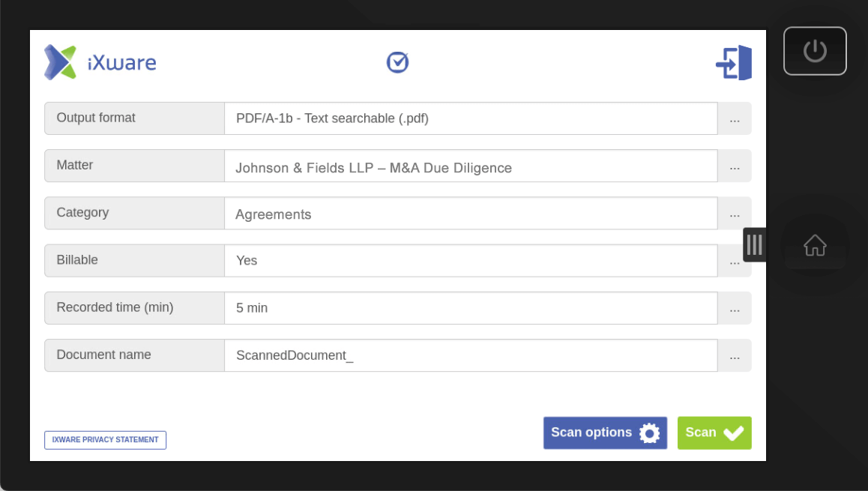The height and width of the screenshot is (491, 868).
Task: Click the iXware logo
Action: (x=100, y=62)
